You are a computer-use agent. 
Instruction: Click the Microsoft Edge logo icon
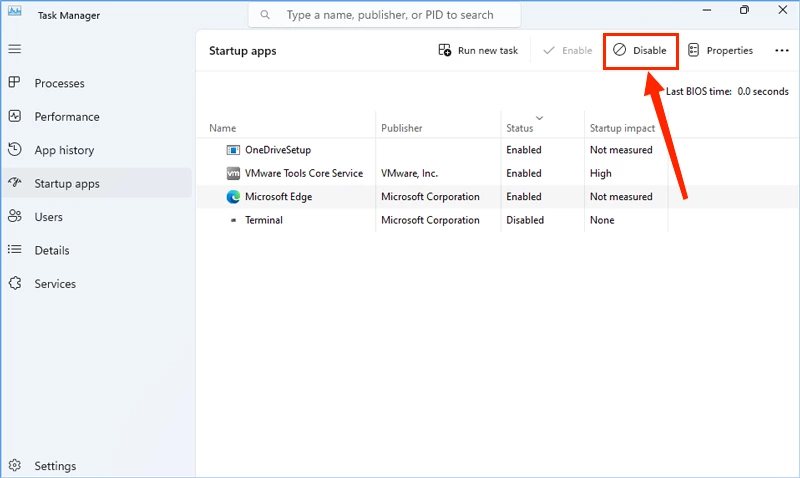tap(233, 197)
